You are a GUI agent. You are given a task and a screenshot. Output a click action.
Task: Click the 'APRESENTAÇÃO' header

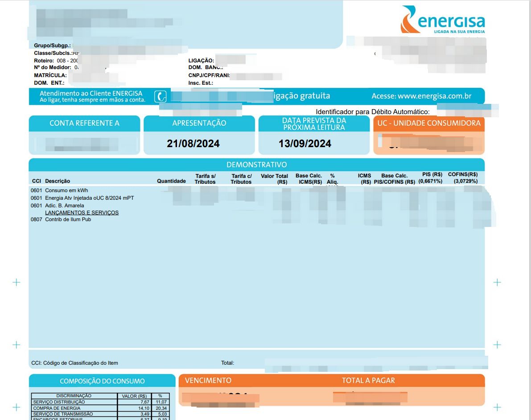tap(199, 124)
